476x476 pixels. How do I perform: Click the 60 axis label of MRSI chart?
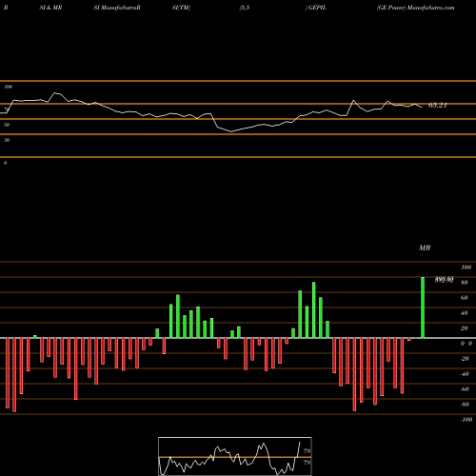pyautogui.click(x=465, y=298)
